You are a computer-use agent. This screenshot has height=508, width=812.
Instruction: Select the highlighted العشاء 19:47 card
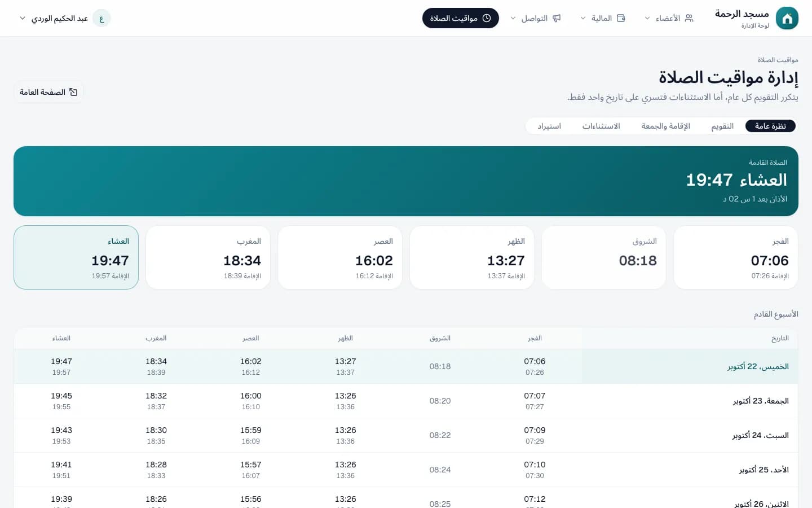click(76, 257)
